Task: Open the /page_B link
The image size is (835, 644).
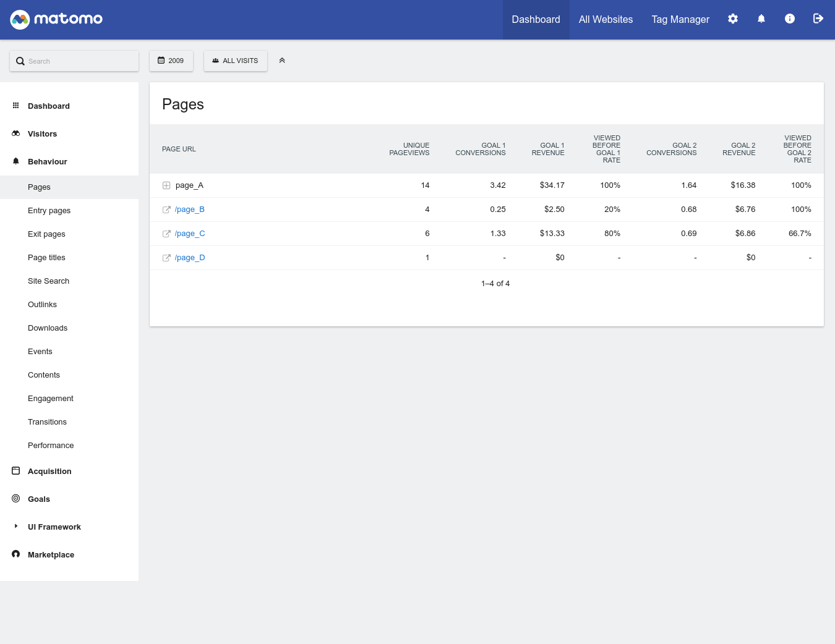Action: click(x=189, y=210)
